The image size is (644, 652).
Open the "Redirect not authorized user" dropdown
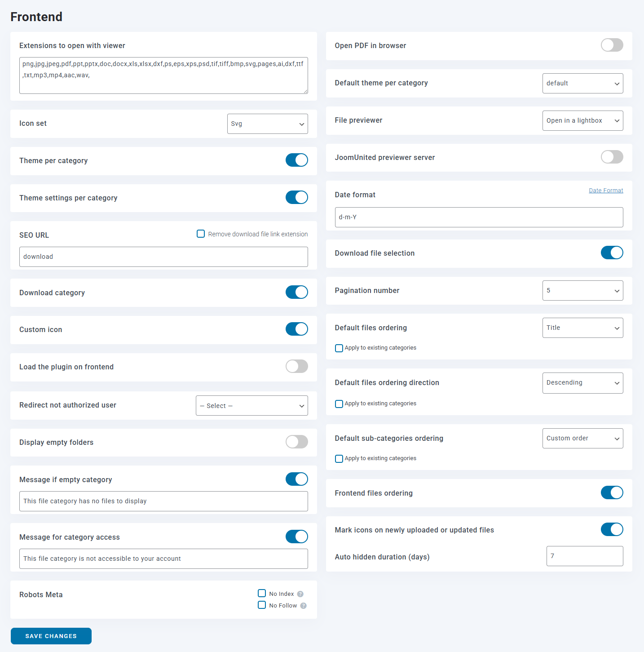coord(251,405)
